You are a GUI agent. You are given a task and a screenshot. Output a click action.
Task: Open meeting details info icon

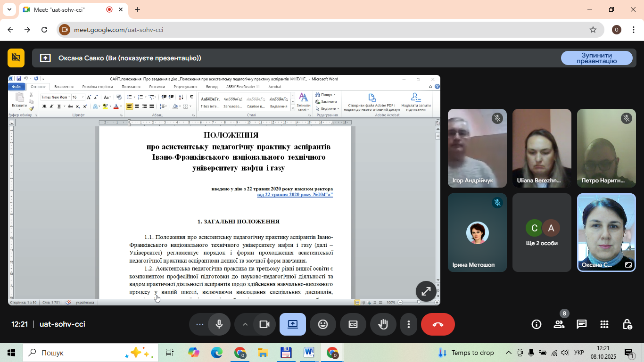pyautogui.click(x=537, y=324)
